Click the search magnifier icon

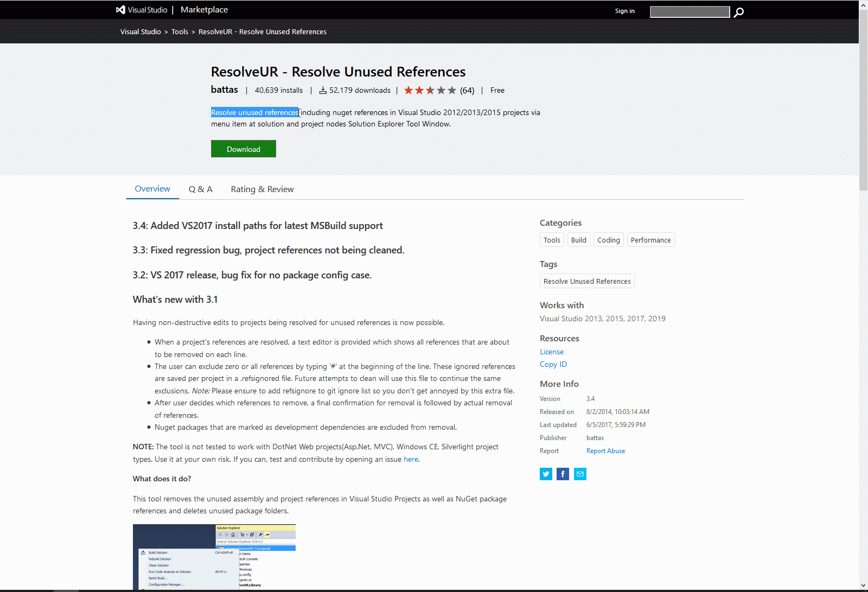tap(738, 12)
